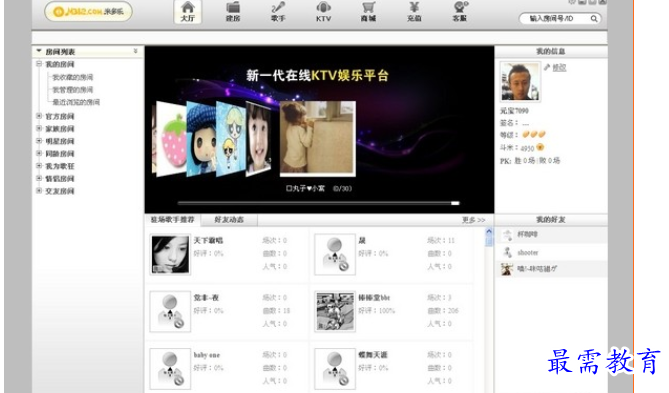Expand the 明星房间 tree node
The width and height of the screenshot is (669, 393).
pos(39,140)
